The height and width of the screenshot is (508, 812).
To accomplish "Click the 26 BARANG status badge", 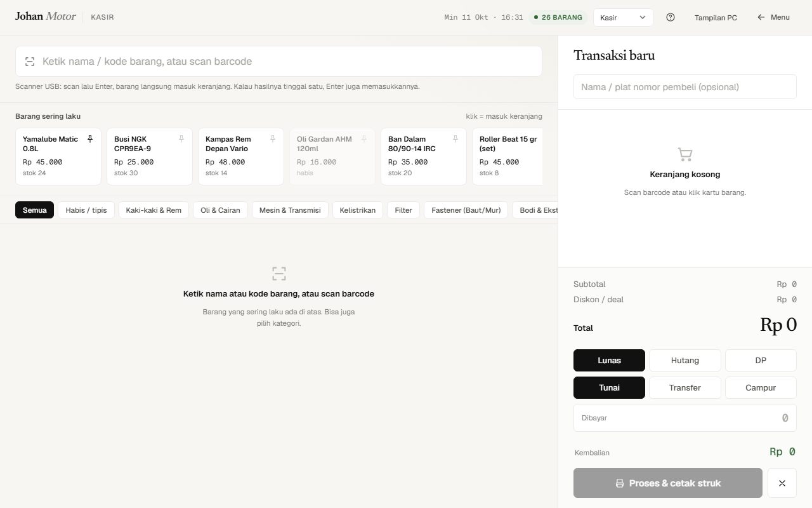I will point(558,17).
